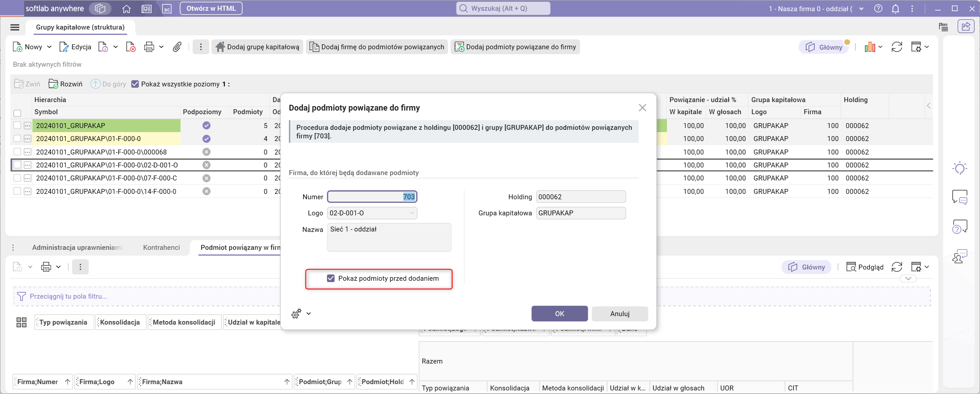Confirm dialog with OK button

click(559, 314)
